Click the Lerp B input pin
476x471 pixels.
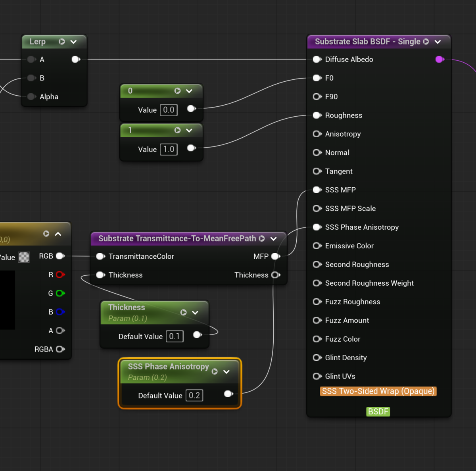(x=32, y=78)
